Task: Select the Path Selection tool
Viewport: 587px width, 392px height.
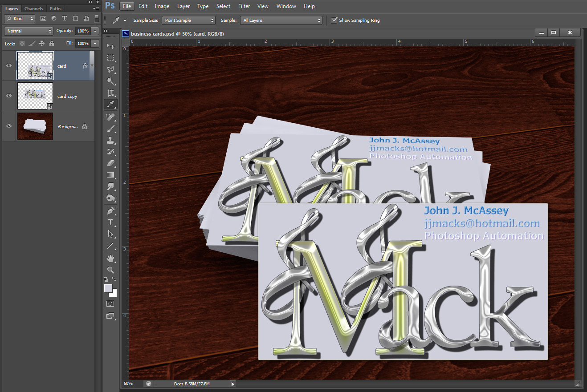Action: click(x=110, y=234)
